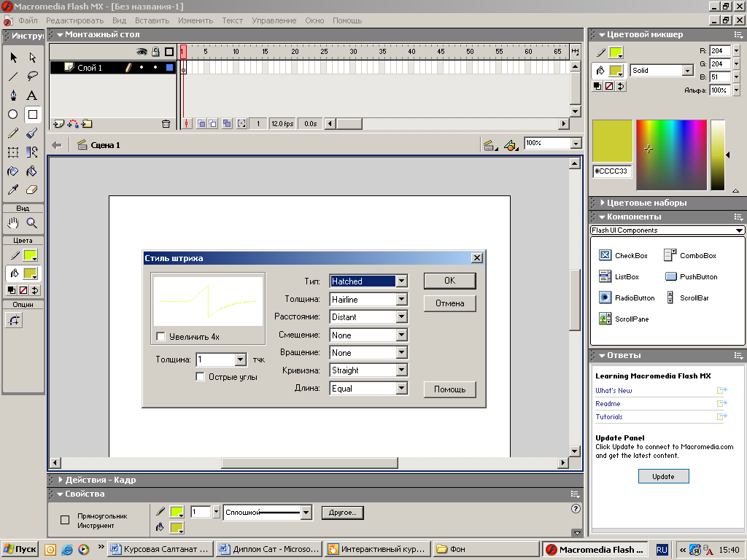Select the Arrow selection tool
Viewport: 747px width, 560px height.
tap(13, 58)
